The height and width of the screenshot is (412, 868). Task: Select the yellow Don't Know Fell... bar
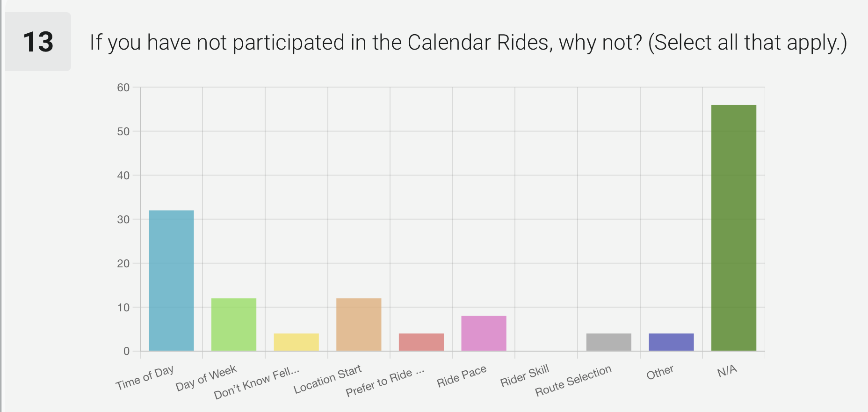[x=296, y=342]
